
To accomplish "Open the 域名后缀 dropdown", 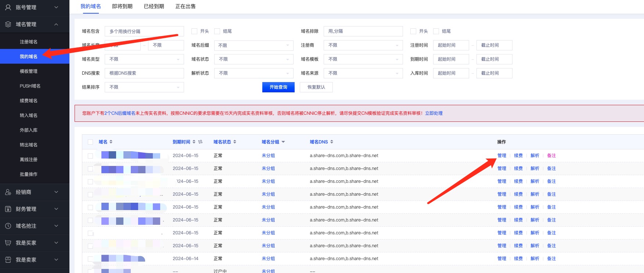I will [253, 45].
